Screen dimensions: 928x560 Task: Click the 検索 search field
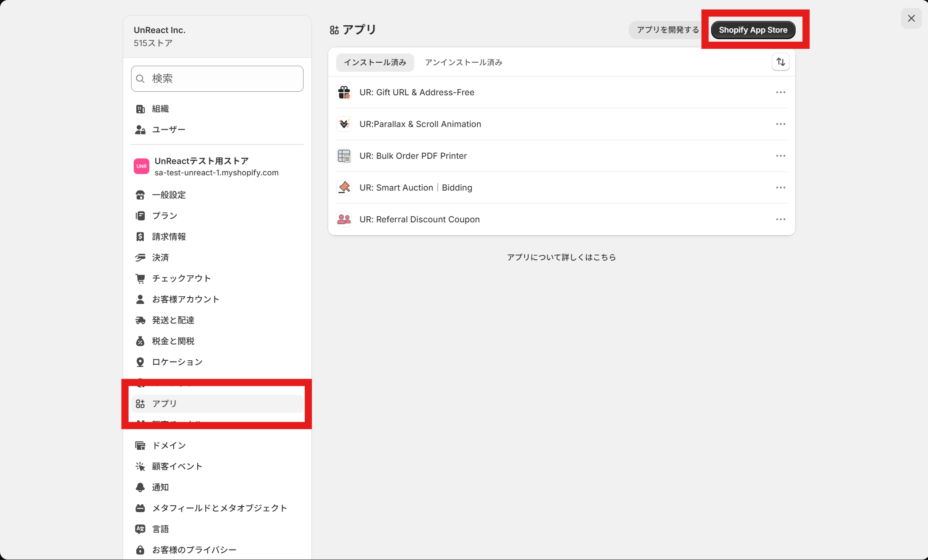point(217,79)
